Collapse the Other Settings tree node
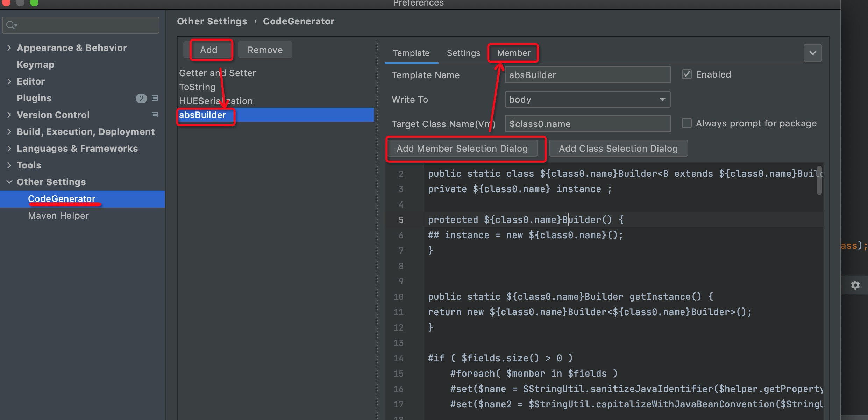The image size is (868, 420). 9,182
